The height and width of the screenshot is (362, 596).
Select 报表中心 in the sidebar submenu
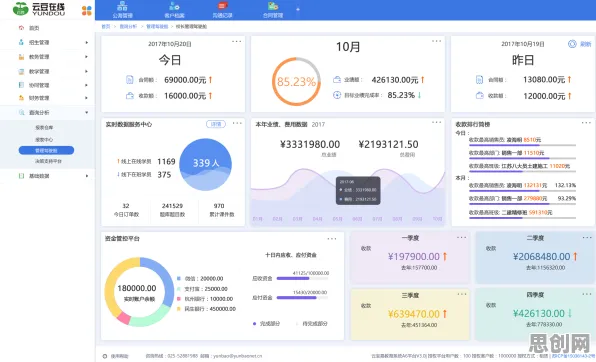point(44,140)
